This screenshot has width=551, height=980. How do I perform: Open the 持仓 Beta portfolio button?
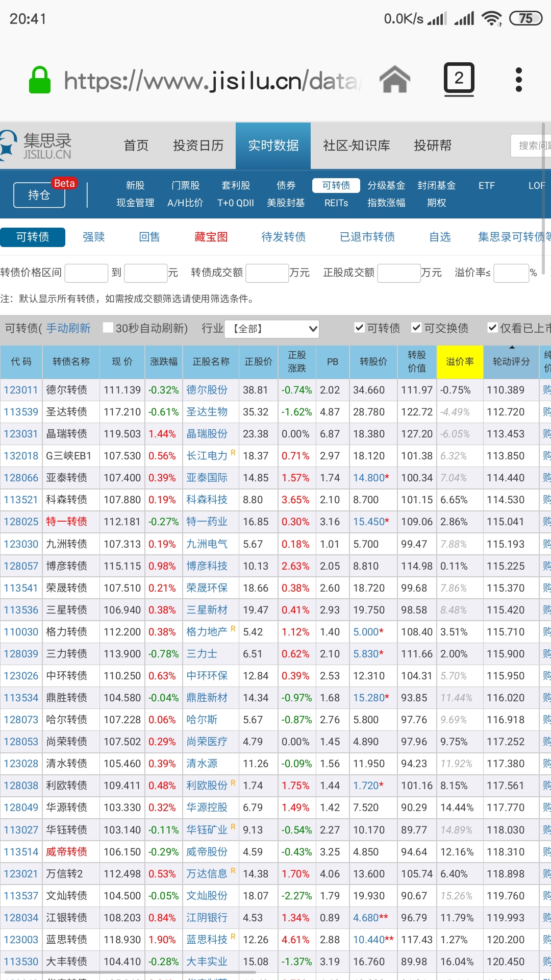pyautogui.click(x=39, y=194)
